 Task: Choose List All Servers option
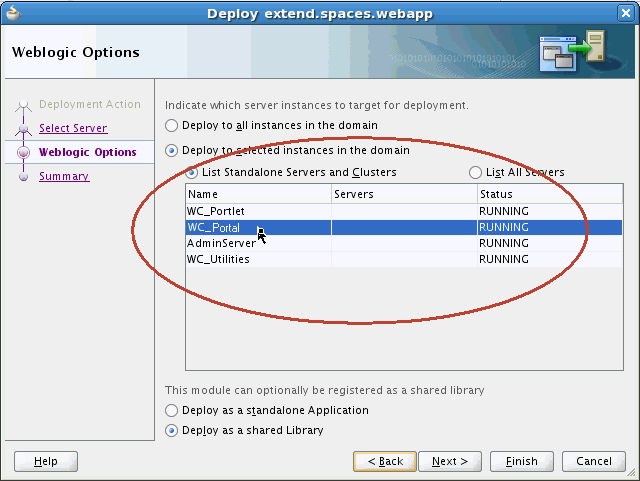(475, 172)
